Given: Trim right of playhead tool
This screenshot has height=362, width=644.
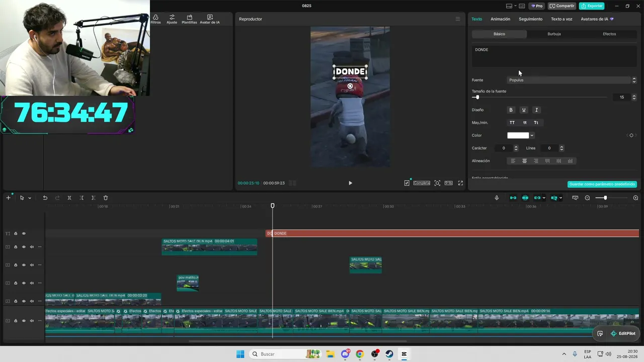Looking at the screenshot, I should pos(94,198).
